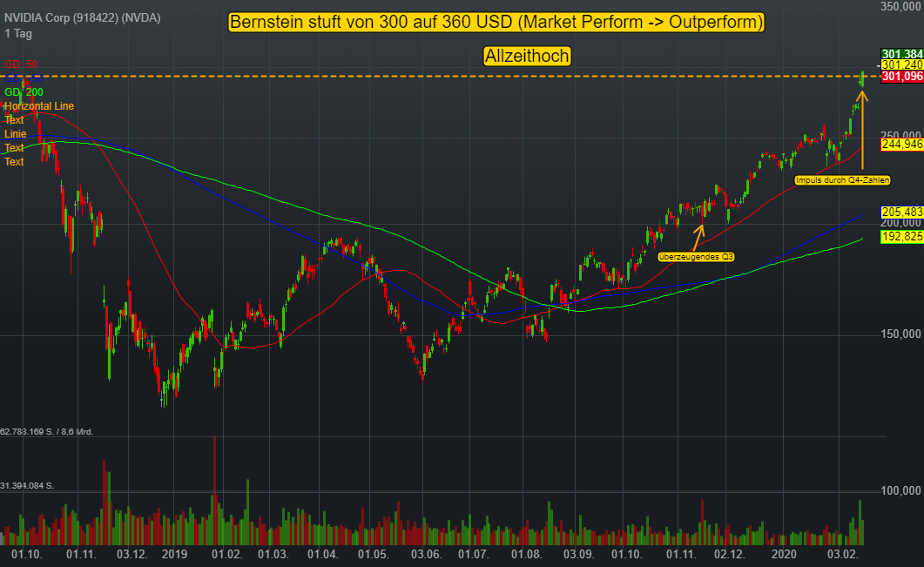The width and height of the screenshot is (924, 567).
Task: Select the "1 Tag" timeframe label
Action: click(18, 34)
